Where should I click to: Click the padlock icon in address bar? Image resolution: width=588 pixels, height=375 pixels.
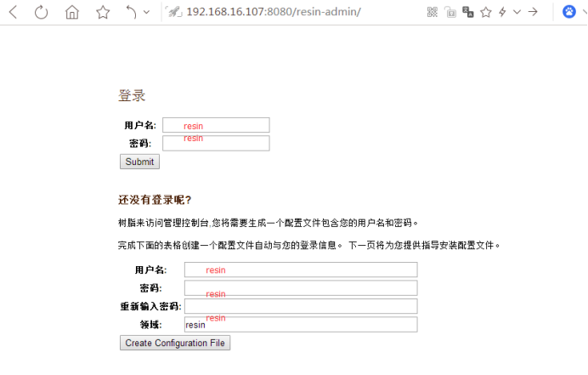(x=450, y=12)
